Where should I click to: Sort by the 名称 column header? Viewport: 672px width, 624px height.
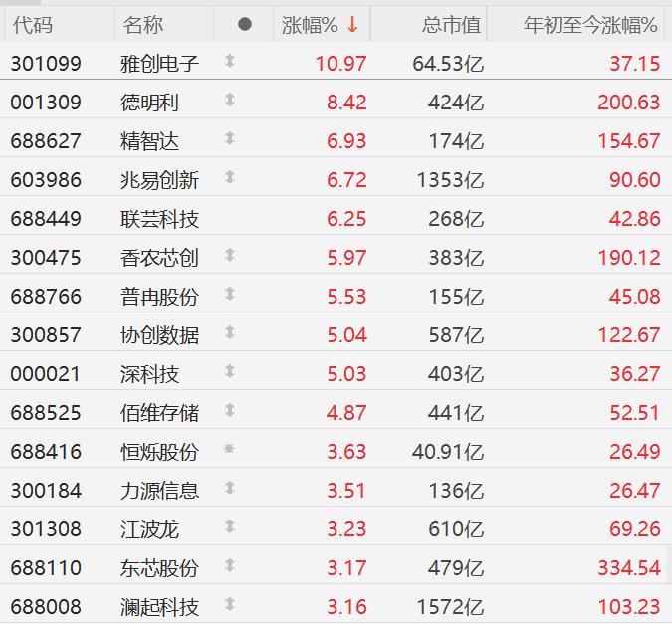pyautogui.click(x=143, y=25)
